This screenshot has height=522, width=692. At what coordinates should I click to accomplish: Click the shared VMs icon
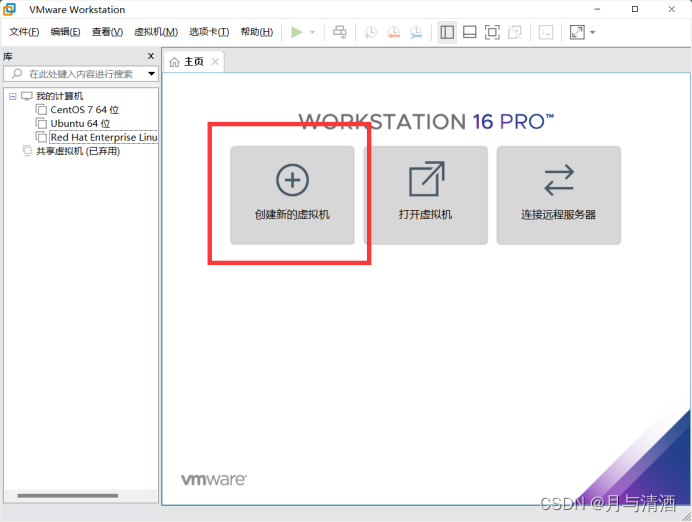27,151
